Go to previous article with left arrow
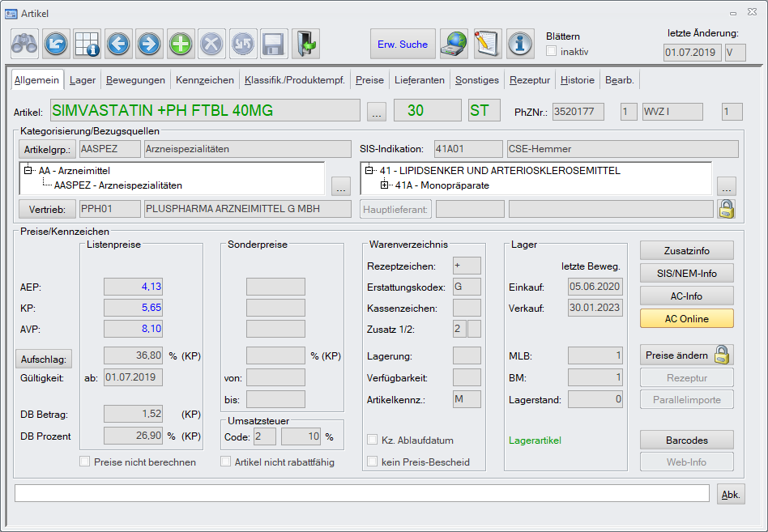Screen dimensions: 768x532 [118, 44]
